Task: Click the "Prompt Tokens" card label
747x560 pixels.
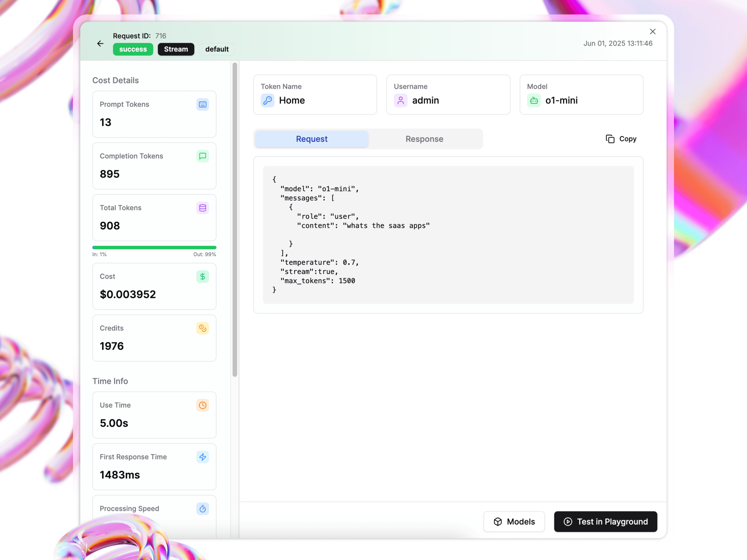Action: 124,104
